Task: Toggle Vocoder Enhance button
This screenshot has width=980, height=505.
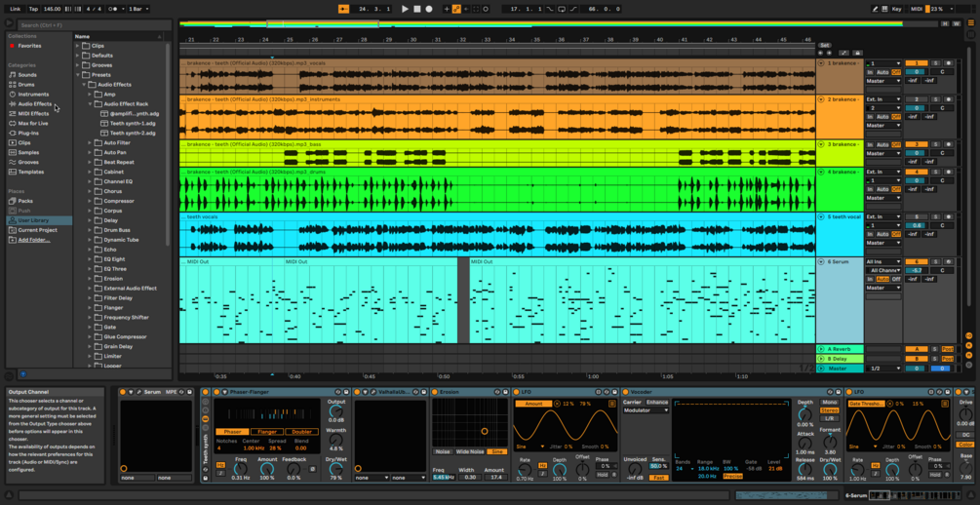Action: 657,402
